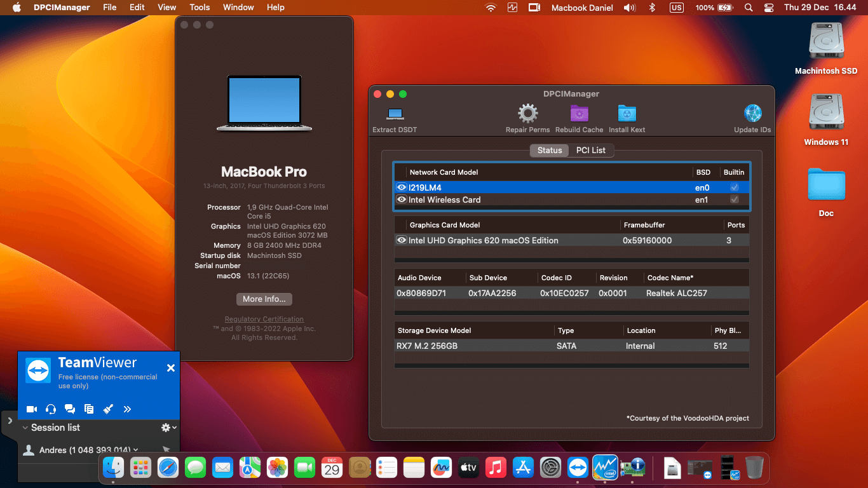Open Spotlight search in the menu bar
868x488 pixels.
749,8
